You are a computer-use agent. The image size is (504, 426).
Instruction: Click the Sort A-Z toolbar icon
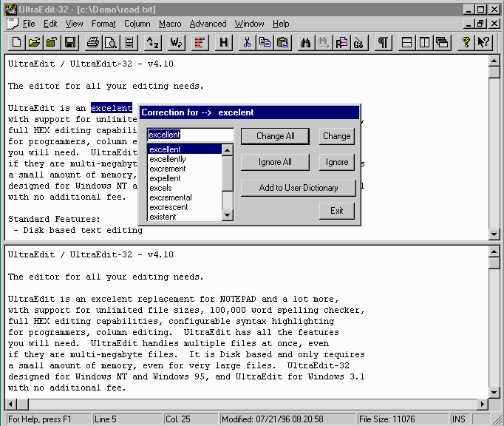153,42
